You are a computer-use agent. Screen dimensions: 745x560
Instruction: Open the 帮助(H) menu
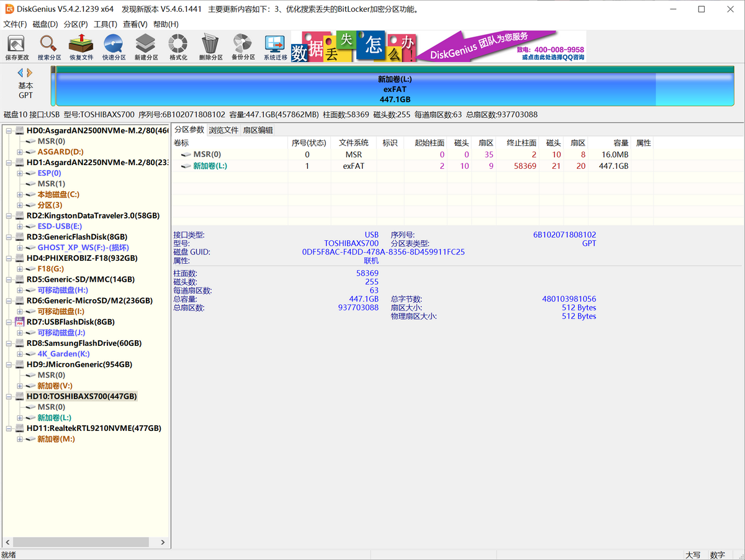166,24
